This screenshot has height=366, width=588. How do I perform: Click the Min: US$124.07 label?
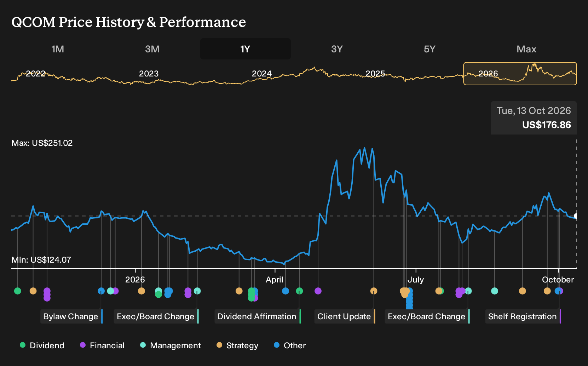[x=41, y=260]
